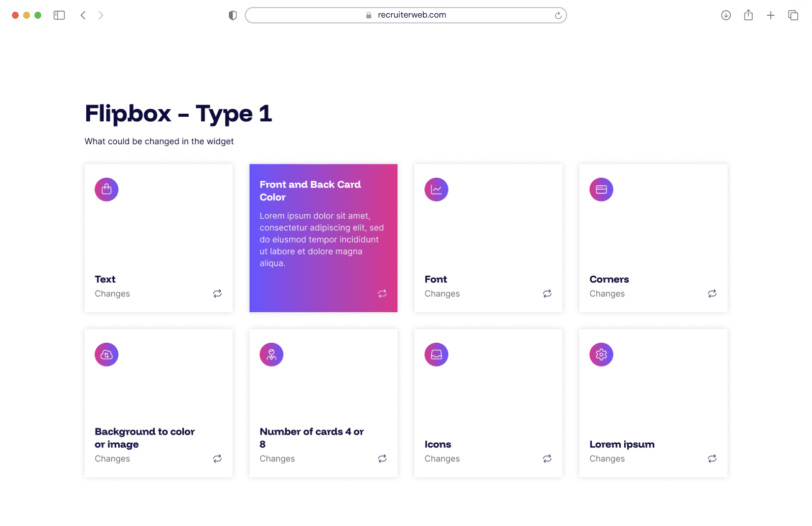Toggle the sidebar panel in the browser toolbar
Image resolution: width=812 pixels, height=526 pixels.
tap(59, 15)
